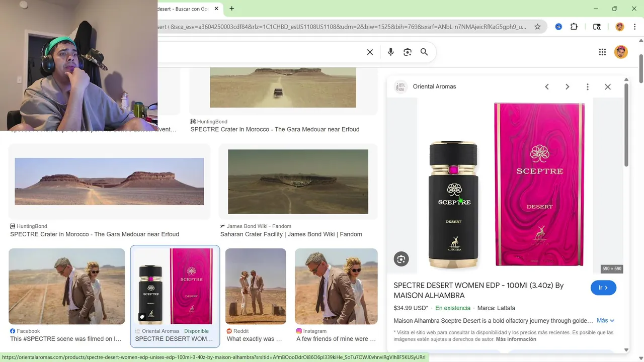Open Google Lens image search icon

tap(408, 52)
